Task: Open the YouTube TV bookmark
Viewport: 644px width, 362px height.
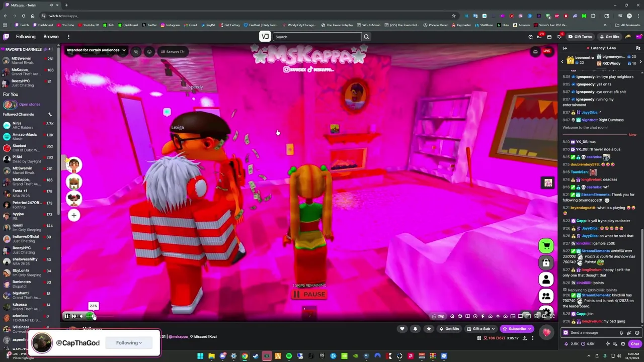Action: [89, 25]
